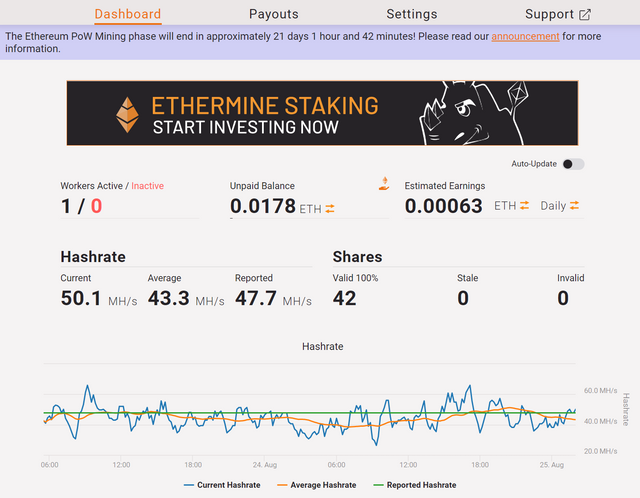Image resolution: width=640 pixels, height=498 pixels.
Task: Click the Stale shares label
Action: coord(467,278)
